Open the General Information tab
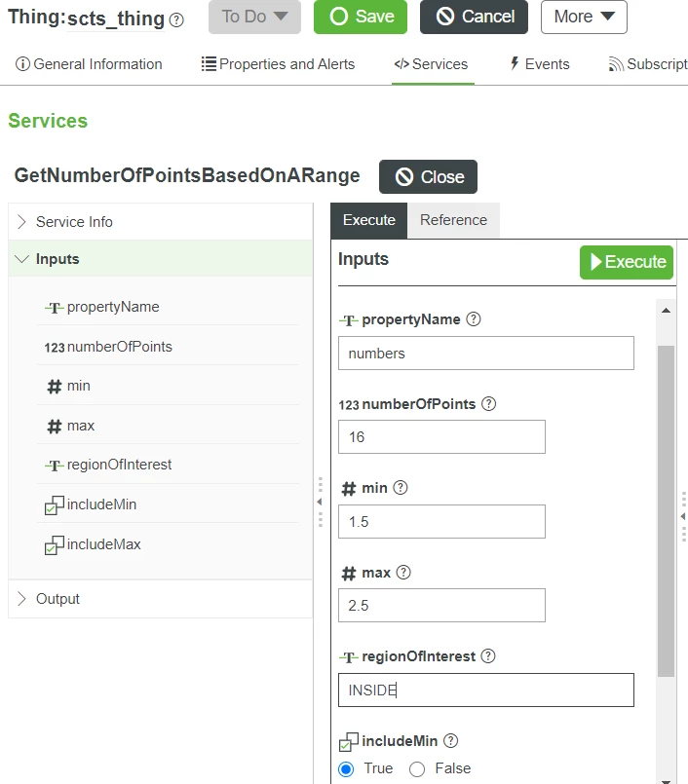Screen dimensions: 688x784 point(89,64)
